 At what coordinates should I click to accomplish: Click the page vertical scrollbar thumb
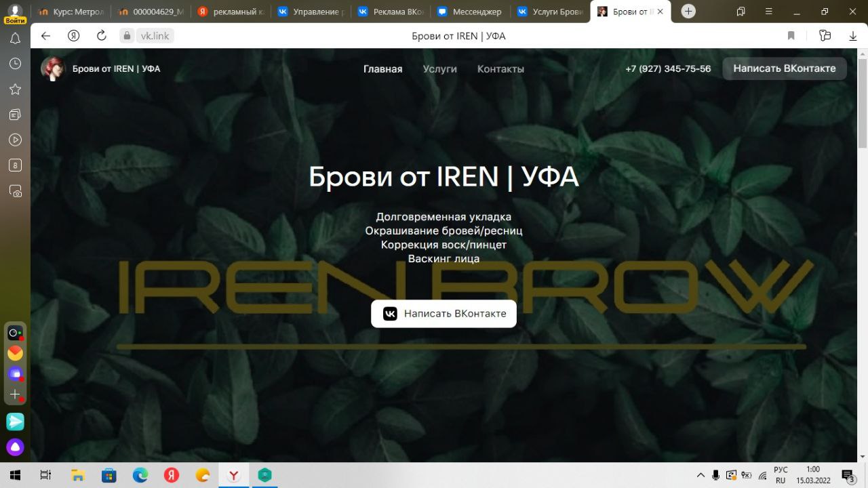(x=863, y=103)
